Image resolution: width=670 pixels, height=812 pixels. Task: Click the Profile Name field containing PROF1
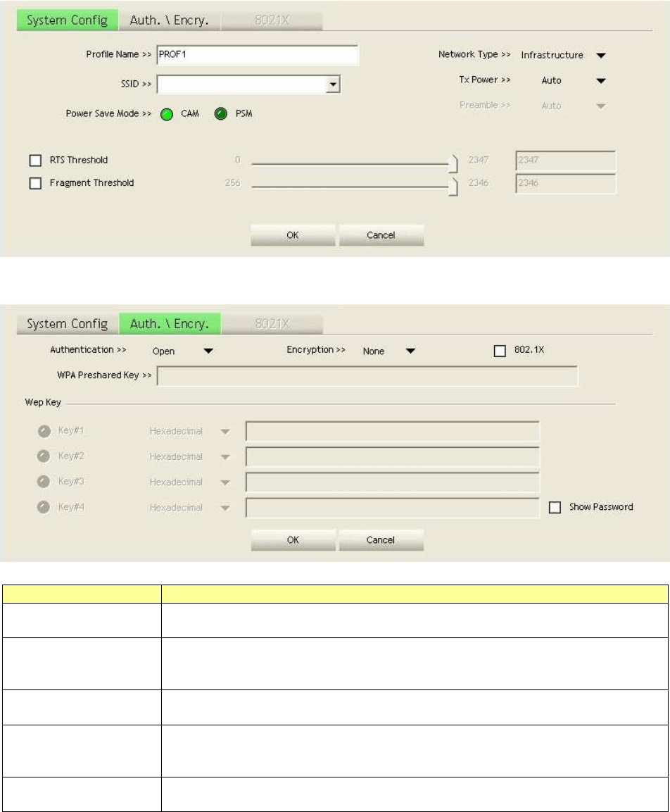257,55
